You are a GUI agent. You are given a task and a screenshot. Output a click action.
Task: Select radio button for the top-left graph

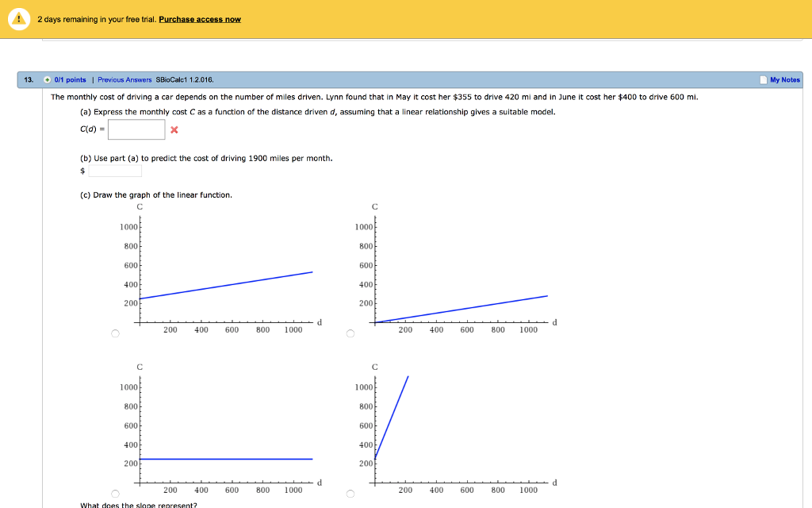pos(115,334)
